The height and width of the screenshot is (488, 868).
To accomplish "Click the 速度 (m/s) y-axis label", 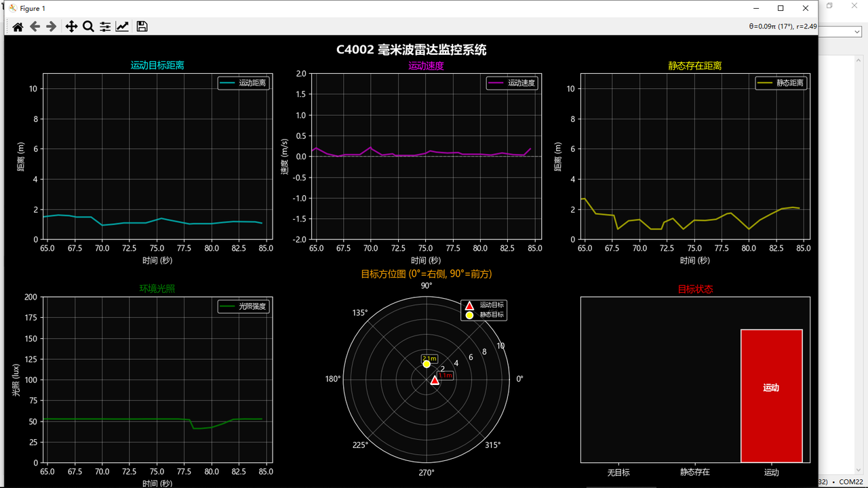I will tap(285, 157).
